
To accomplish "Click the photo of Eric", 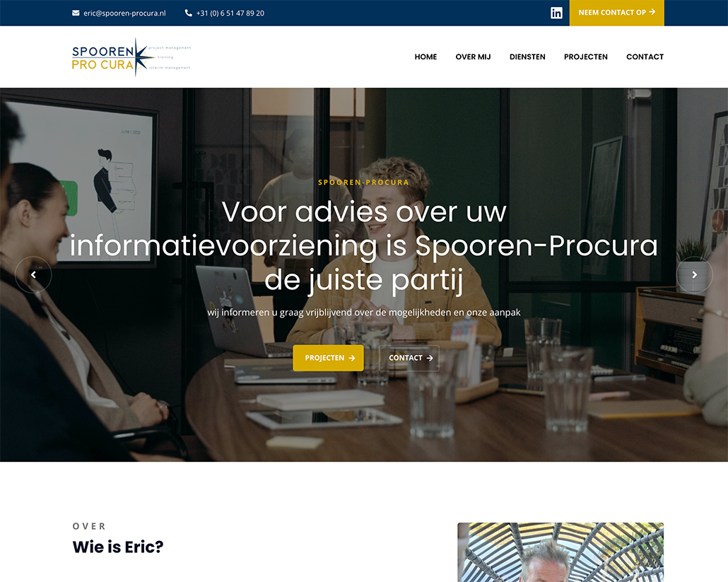I will click(x=560, y=552).
